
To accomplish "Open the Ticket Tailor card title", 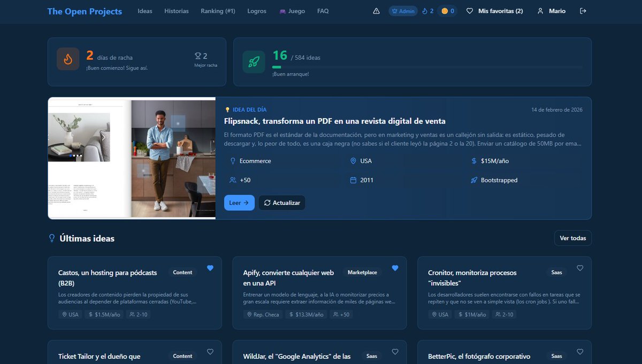I will (x=100, y=357).
